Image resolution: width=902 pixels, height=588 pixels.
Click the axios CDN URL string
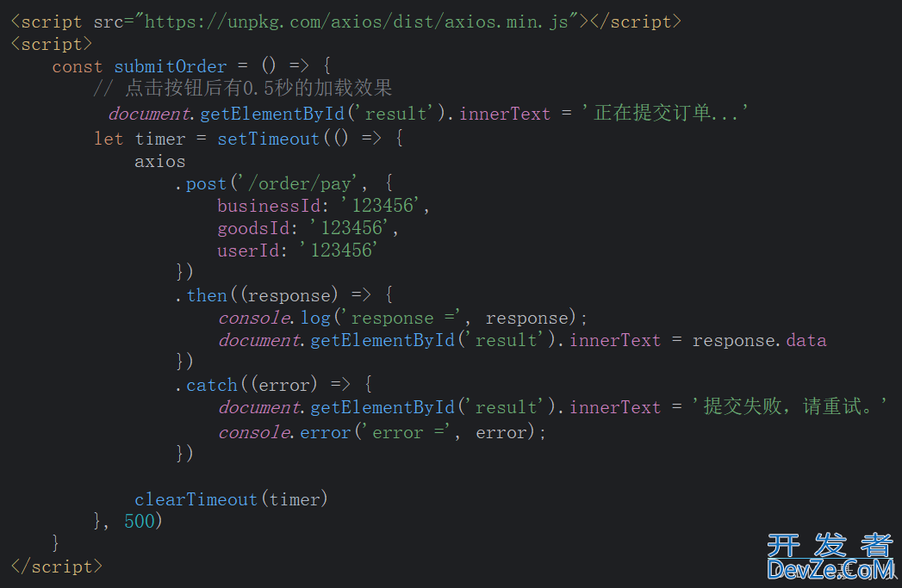[357, 22]
